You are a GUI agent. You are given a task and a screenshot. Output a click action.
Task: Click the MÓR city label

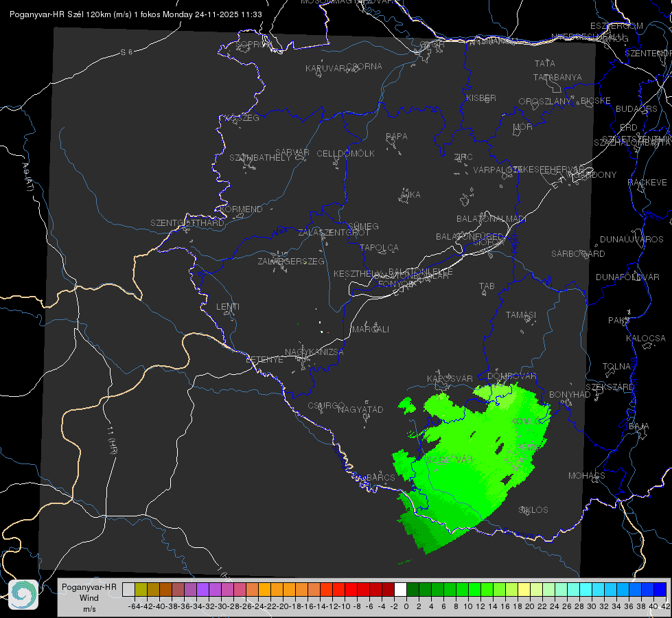pyautogui.click(x=523, y=126)
